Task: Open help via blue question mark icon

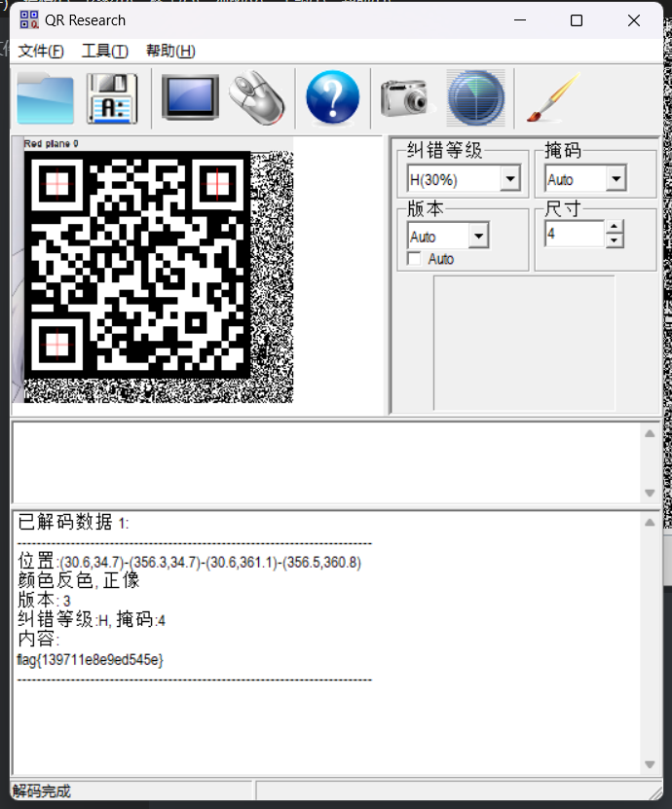Action: (332, 98)
